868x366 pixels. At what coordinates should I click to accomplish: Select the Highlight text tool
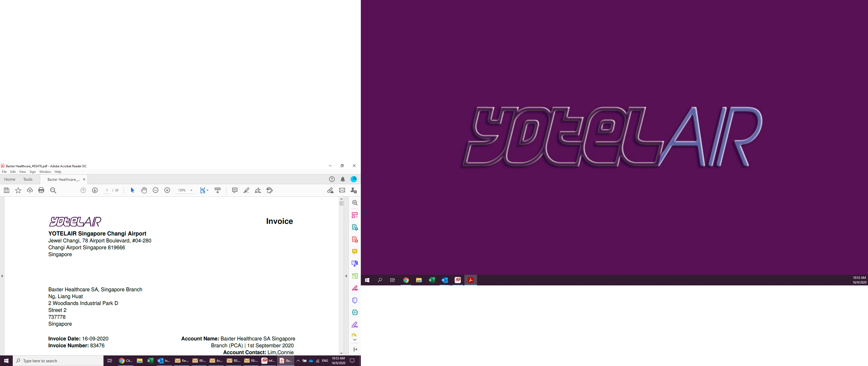[246, 191]
